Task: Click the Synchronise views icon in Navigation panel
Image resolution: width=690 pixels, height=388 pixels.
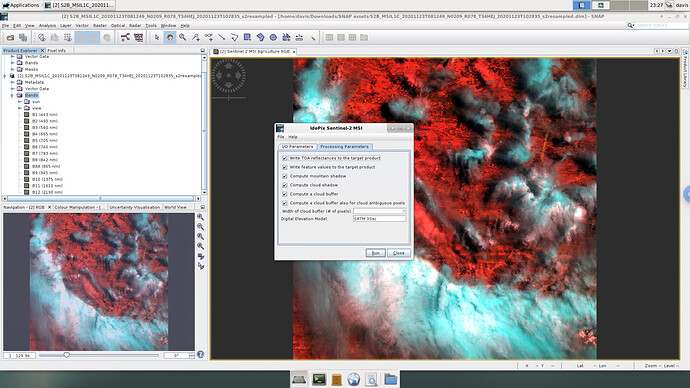Action: (201, 256)
